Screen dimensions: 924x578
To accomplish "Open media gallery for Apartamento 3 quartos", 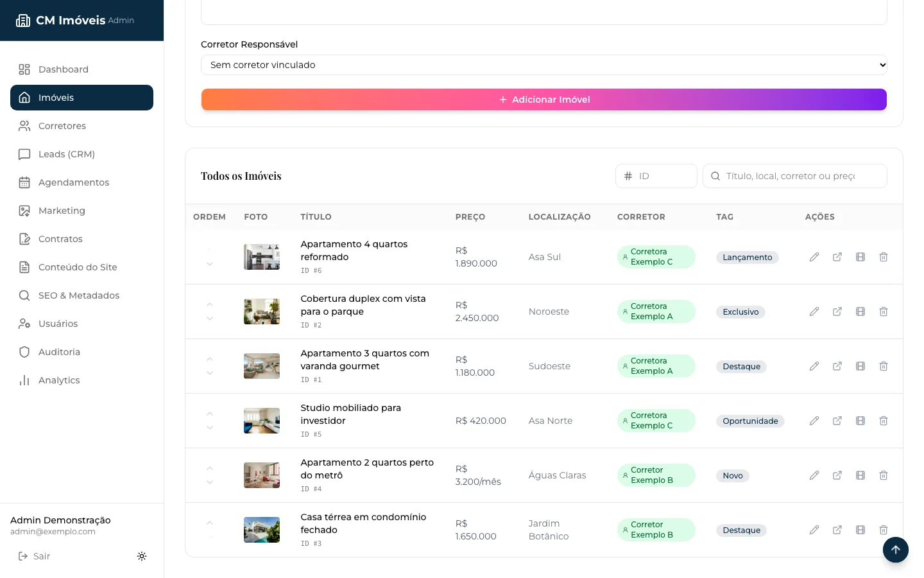I will coord(860,366).
